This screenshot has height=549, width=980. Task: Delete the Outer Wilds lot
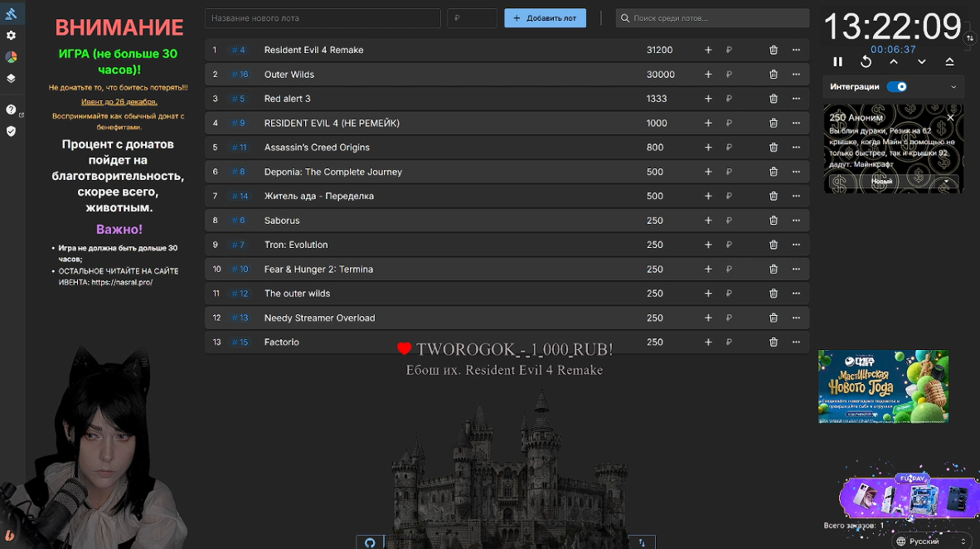pos(773,75)
